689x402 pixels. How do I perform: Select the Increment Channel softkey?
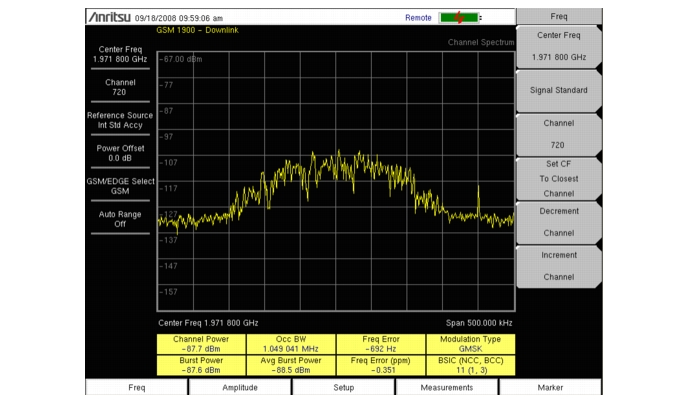(x=558, y=266)
